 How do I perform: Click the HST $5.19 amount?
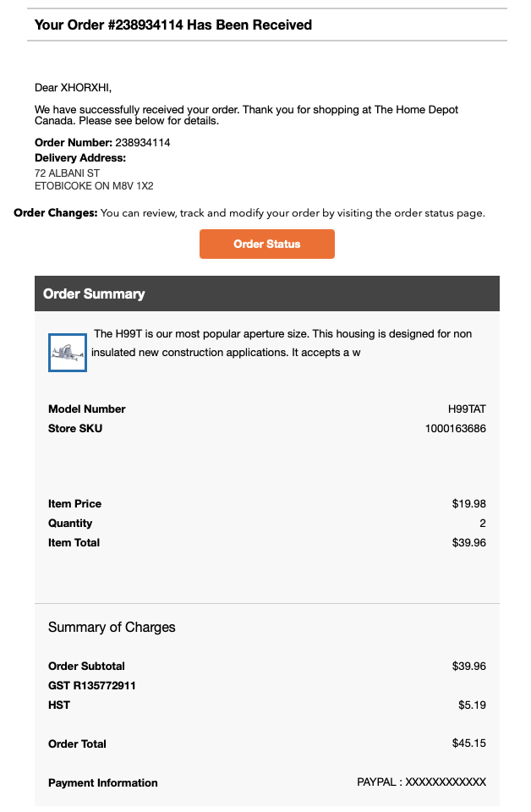472,705
